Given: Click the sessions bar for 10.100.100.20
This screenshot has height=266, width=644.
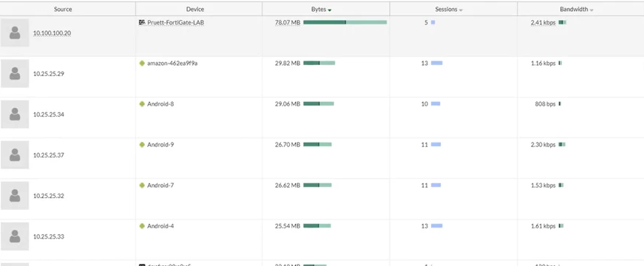Looking at the screenshot, I should tap(433, 22).
